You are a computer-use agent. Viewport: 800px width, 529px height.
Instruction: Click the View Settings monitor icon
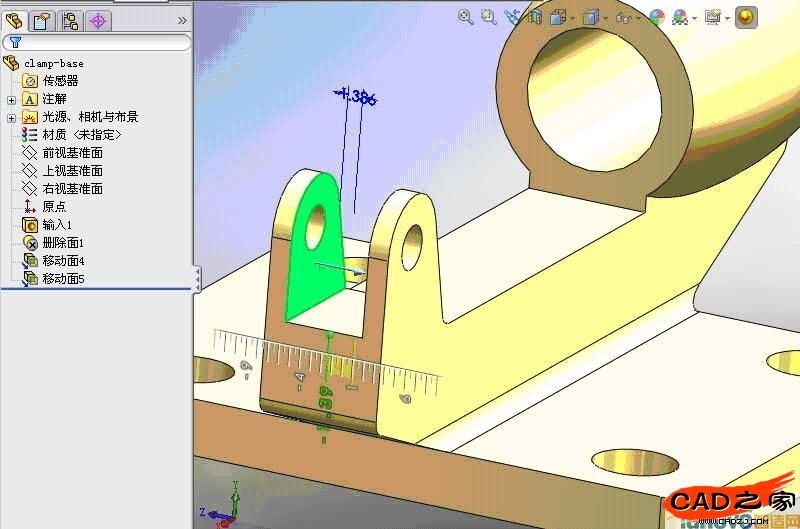point(711,16)
